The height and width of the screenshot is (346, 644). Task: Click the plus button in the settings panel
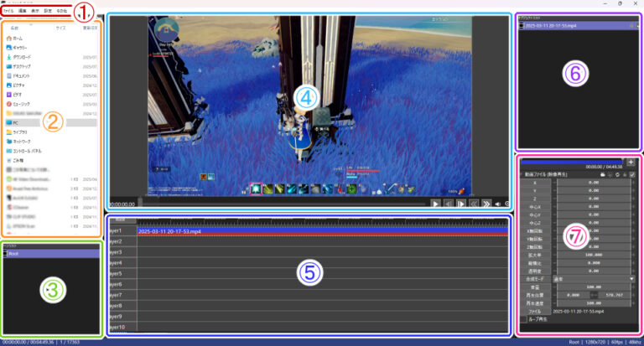click(x=631, y=161)
